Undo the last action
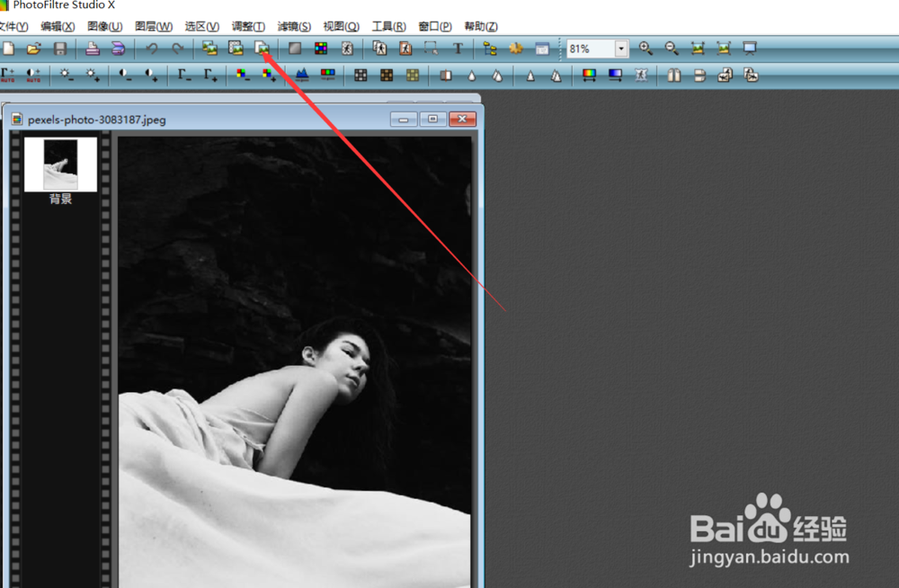899x588 pixels. 151,49
